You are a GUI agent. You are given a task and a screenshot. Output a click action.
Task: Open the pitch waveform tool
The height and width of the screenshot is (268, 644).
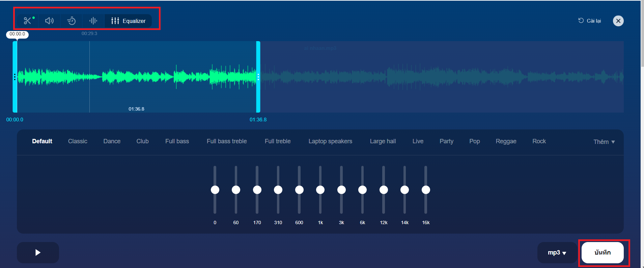pyautogui.click(x=93, y=21)
